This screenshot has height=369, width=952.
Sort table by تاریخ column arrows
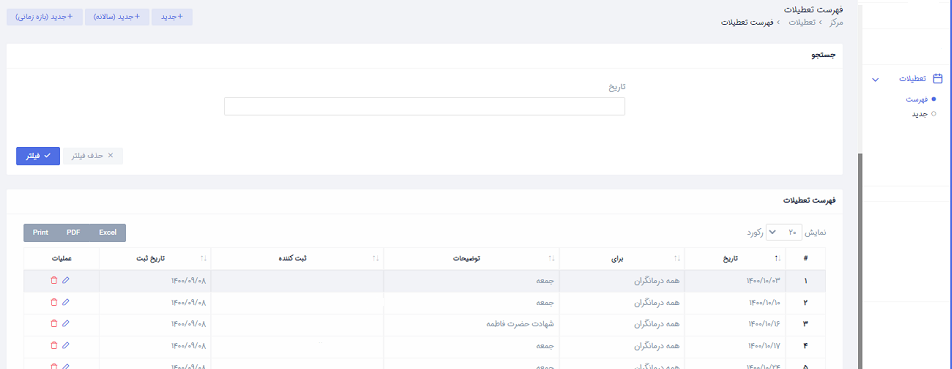coord(777,259)
